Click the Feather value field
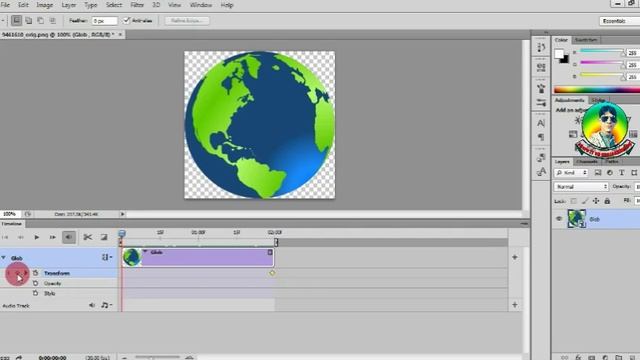640x360 pixels. [x=104, y=20]
